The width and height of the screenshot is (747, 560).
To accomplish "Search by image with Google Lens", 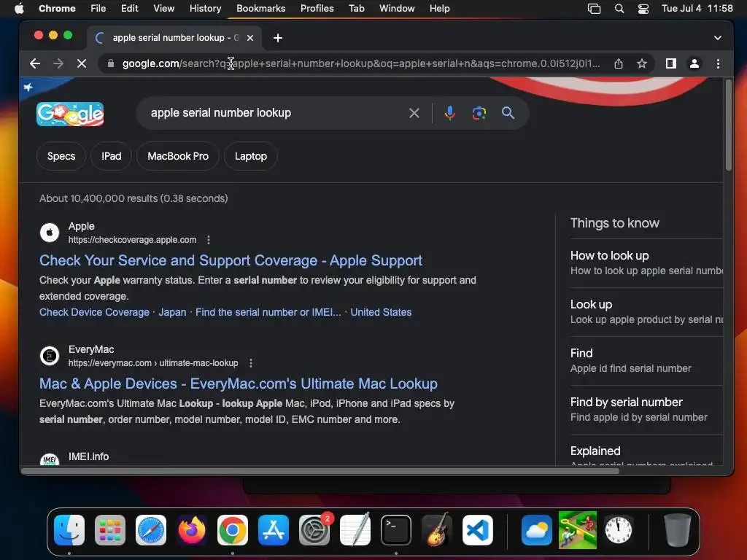I will click(479, 113).
